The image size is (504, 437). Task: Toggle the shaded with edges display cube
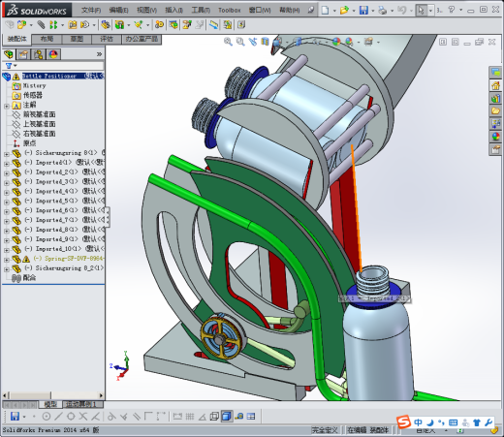(227, 417)
